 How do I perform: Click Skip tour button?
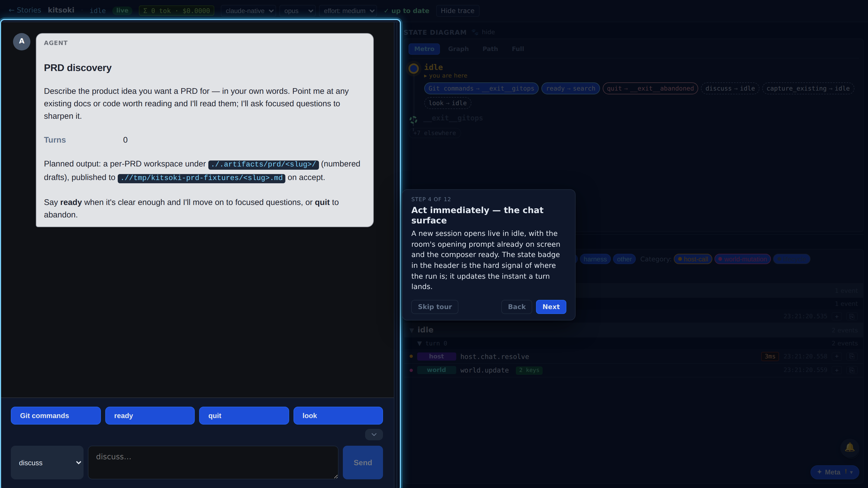[435, 307]
